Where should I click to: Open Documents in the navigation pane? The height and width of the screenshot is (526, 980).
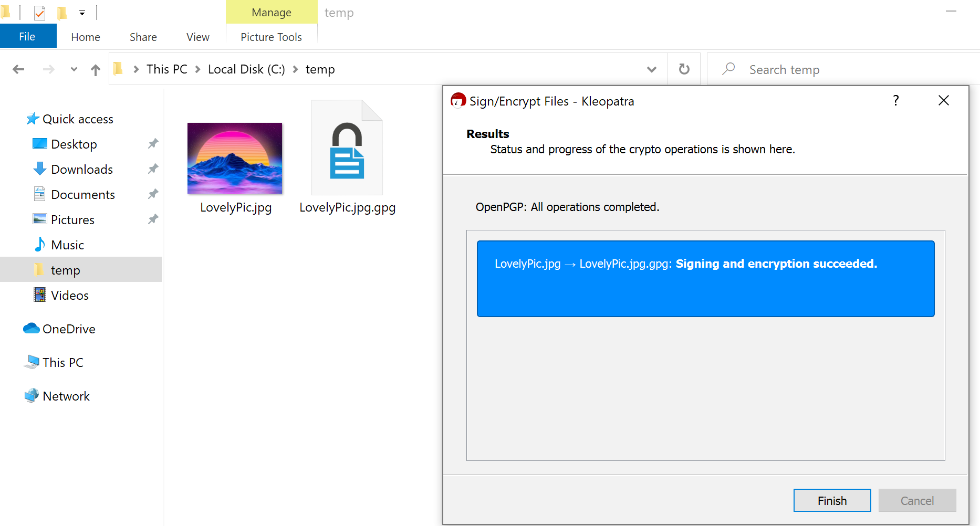(83, 195)
